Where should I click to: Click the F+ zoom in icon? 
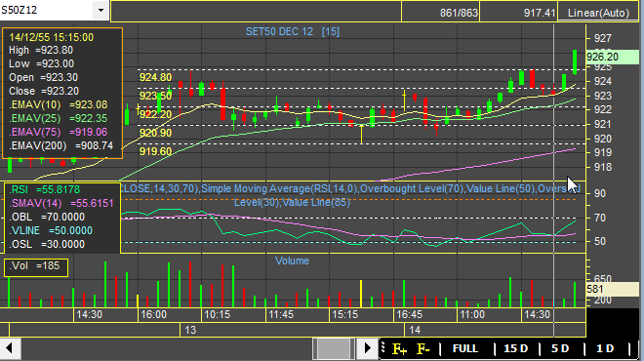click(x=399, y=349)
